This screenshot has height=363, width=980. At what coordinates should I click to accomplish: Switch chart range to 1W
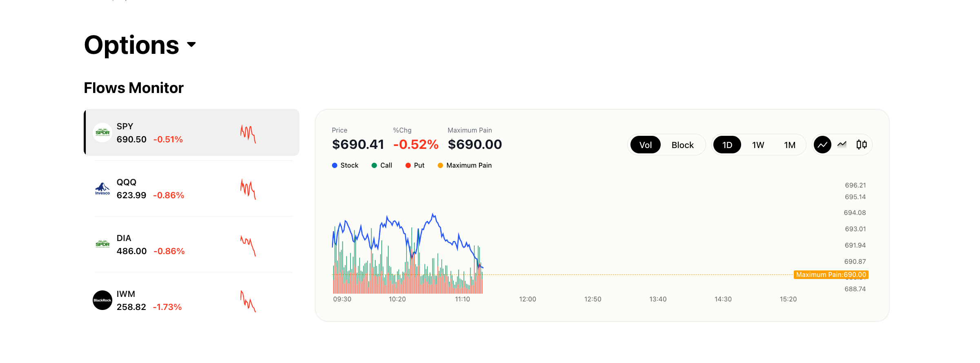tap(758, 145)
